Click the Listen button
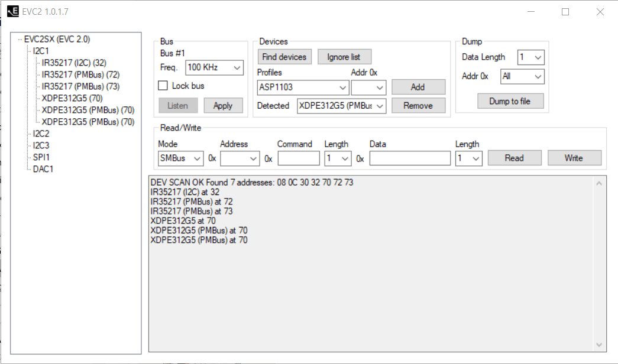The height and width of the screenshot is (364, 618). tap(178, 106)
